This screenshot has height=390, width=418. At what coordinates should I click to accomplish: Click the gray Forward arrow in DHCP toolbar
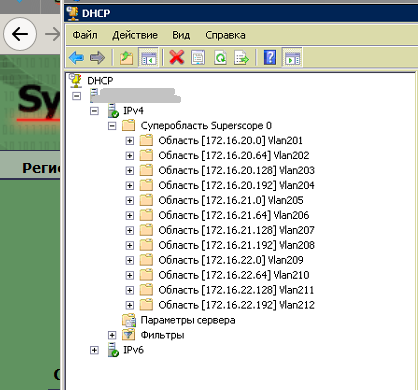click(97, 58)
